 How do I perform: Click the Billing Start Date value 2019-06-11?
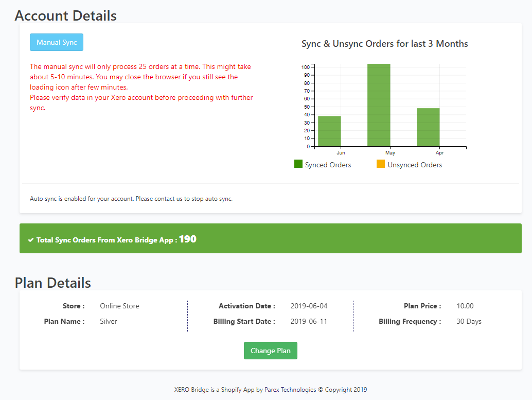[x=309, y=321]
